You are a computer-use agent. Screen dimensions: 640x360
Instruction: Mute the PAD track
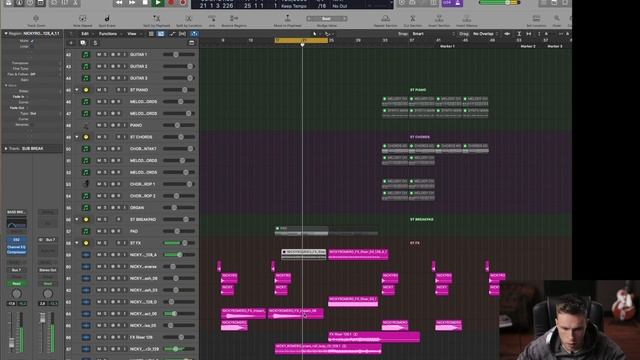99,231
